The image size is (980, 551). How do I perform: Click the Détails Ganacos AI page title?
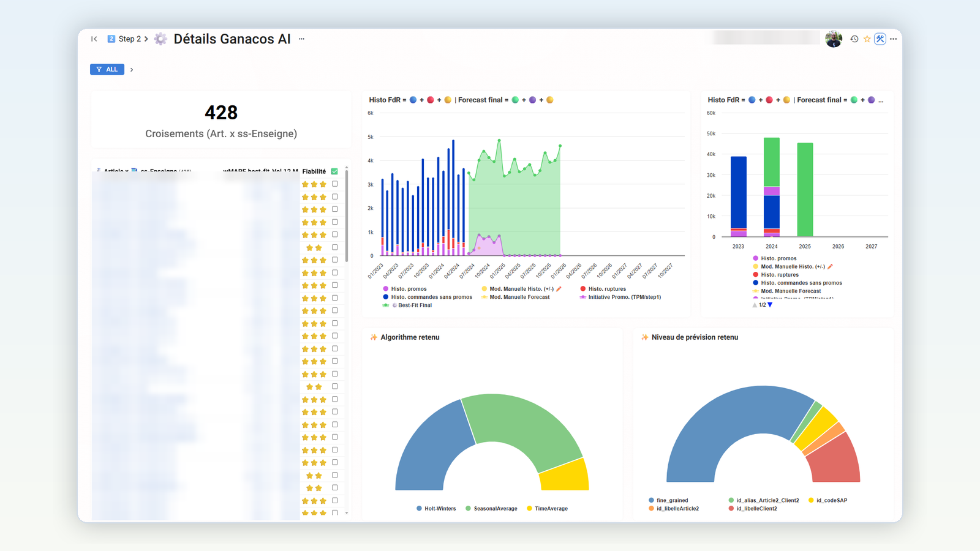coord(232,39)
